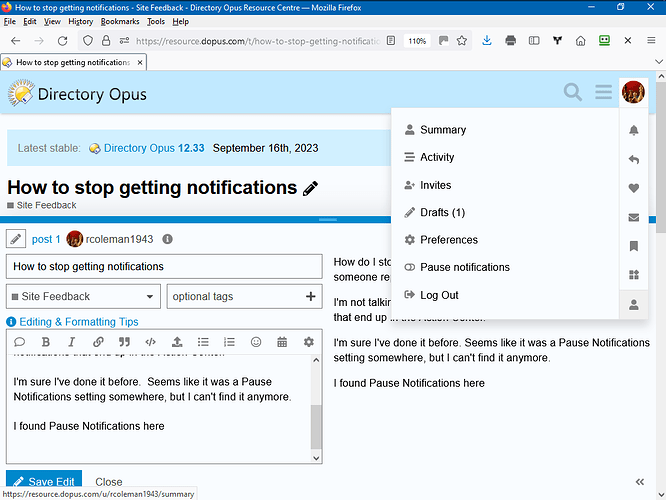The width and height of the screenshot is (666, 500).
Task: Click the Site Feedback category under title
Action: (42, 205)
